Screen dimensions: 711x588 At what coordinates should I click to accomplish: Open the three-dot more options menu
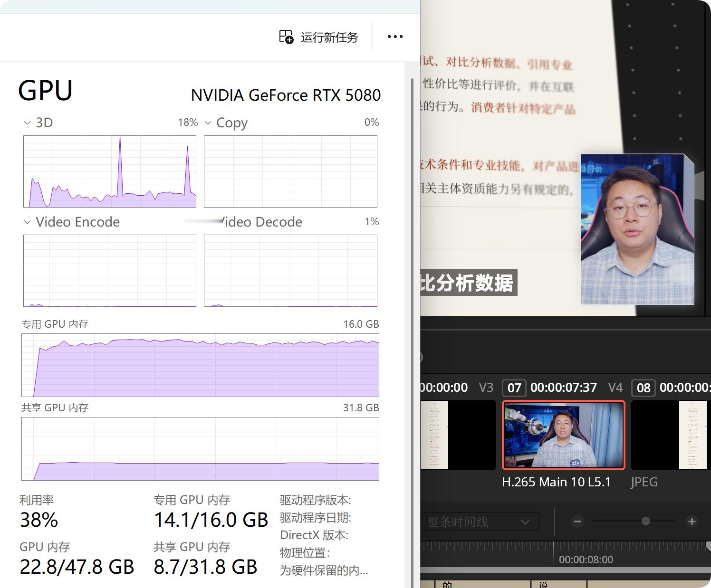(395, 37)
